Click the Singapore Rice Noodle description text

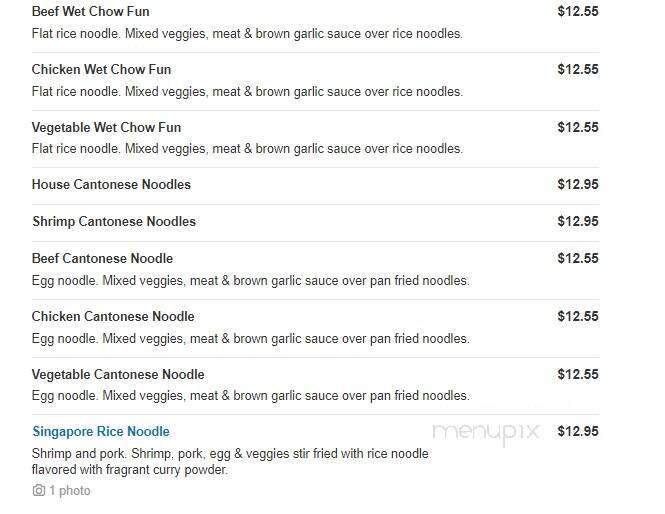point(230,461)
